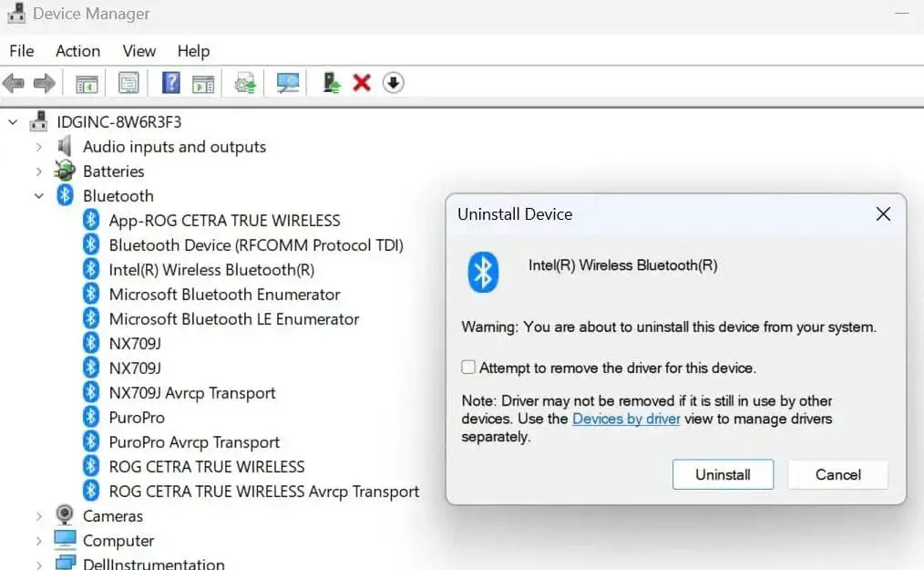Screen dimensions: 924x570
Task: Open the View menu
Action: [x=139, y=51]
